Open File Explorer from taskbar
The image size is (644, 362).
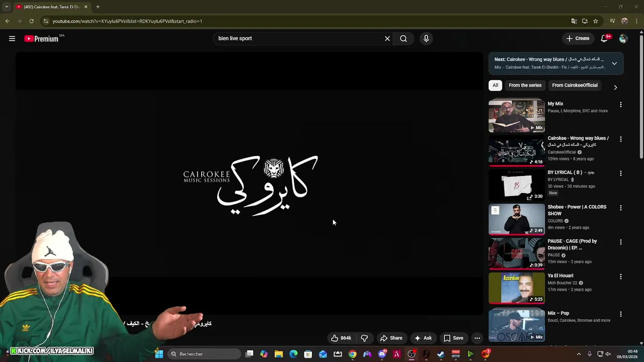click(x=279, y=354)
